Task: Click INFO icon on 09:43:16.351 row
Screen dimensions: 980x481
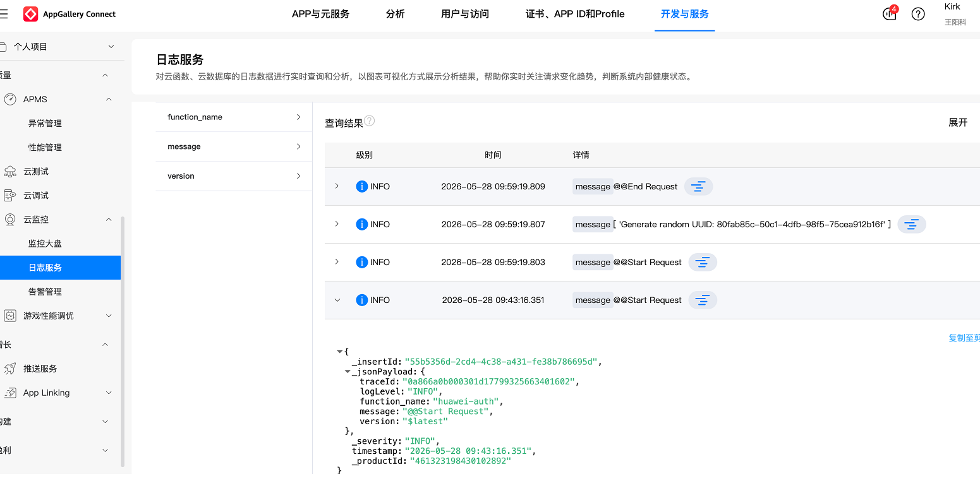Action: (x=361, y=300)
